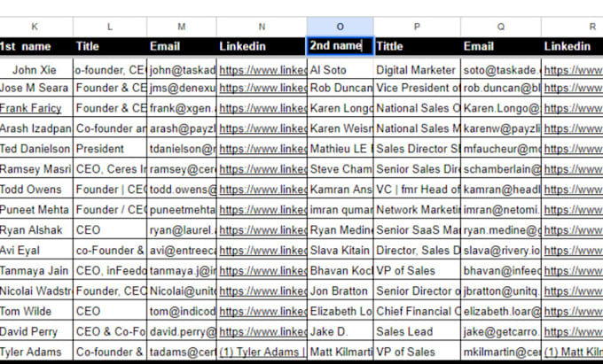The image size is (603, 364).
Task: Select column Q header
Action: (501, 27)
